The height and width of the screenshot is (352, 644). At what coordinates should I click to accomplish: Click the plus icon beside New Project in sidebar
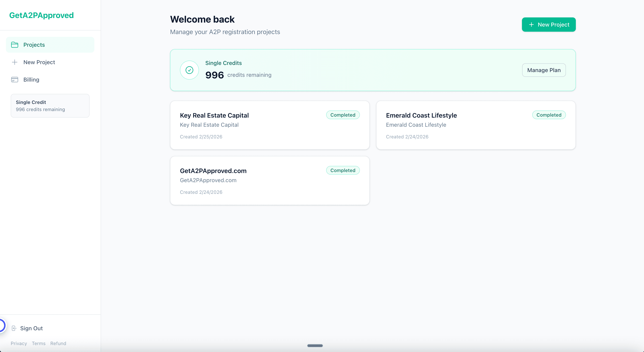[x=15, y=62]
